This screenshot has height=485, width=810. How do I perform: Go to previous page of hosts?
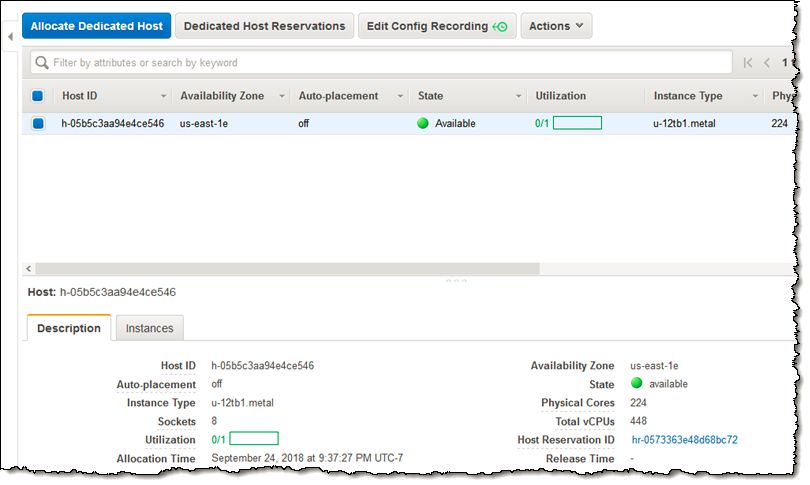[767, 63]
